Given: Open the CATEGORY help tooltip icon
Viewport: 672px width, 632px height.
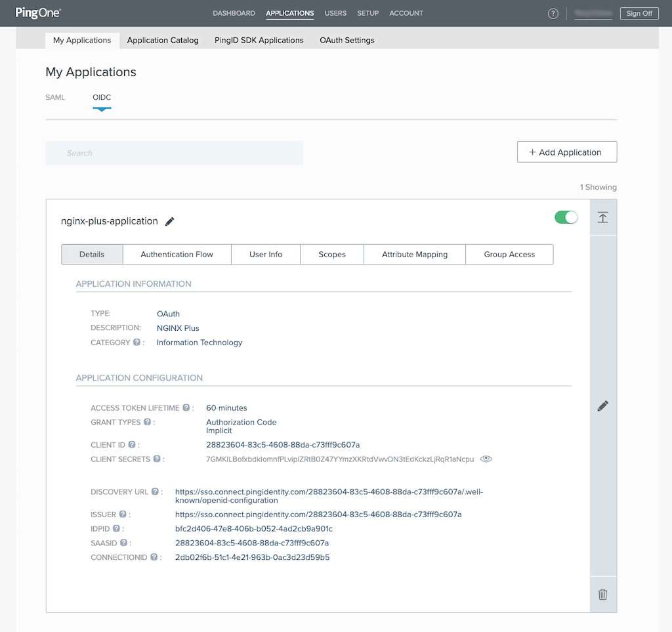Looking at the screenshot, I should [136, 342].
